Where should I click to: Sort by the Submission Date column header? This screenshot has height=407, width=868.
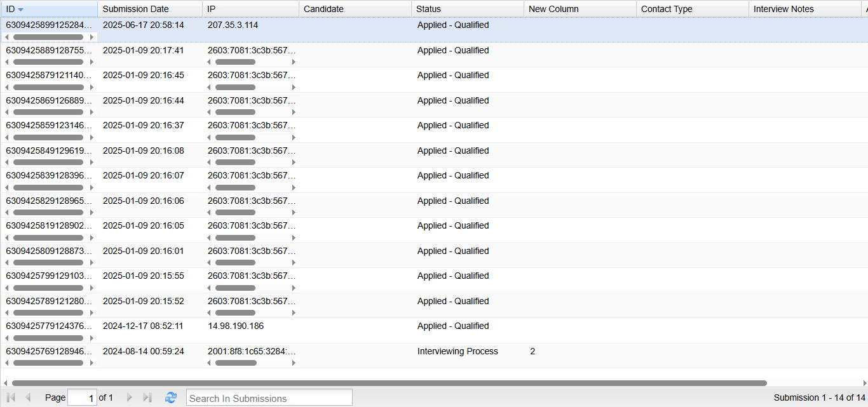point(135,9)
